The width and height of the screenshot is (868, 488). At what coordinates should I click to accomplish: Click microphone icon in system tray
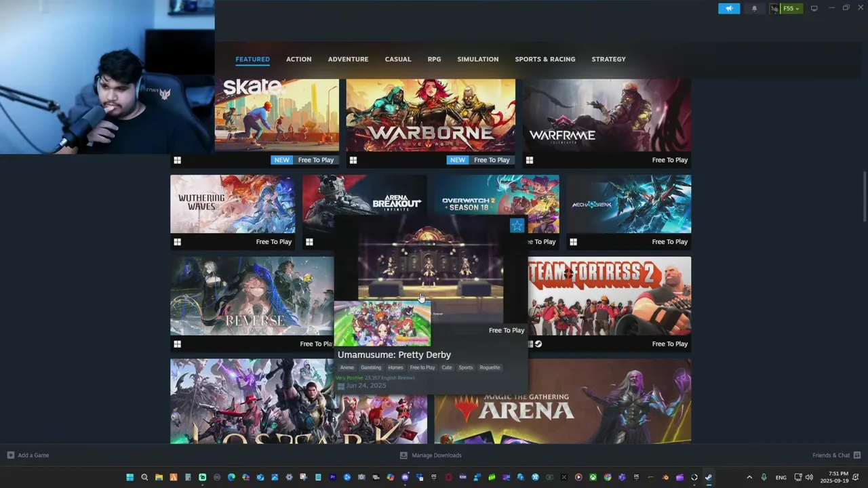point(764,477)
